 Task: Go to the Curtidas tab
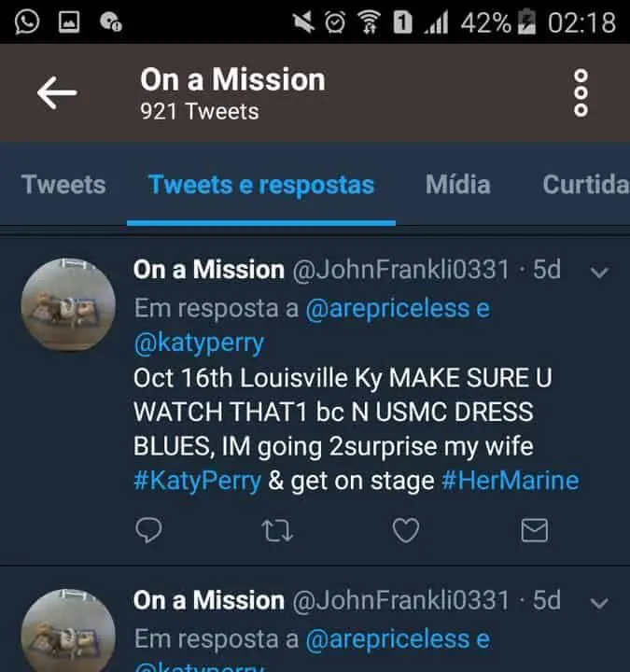pos(585,184)
